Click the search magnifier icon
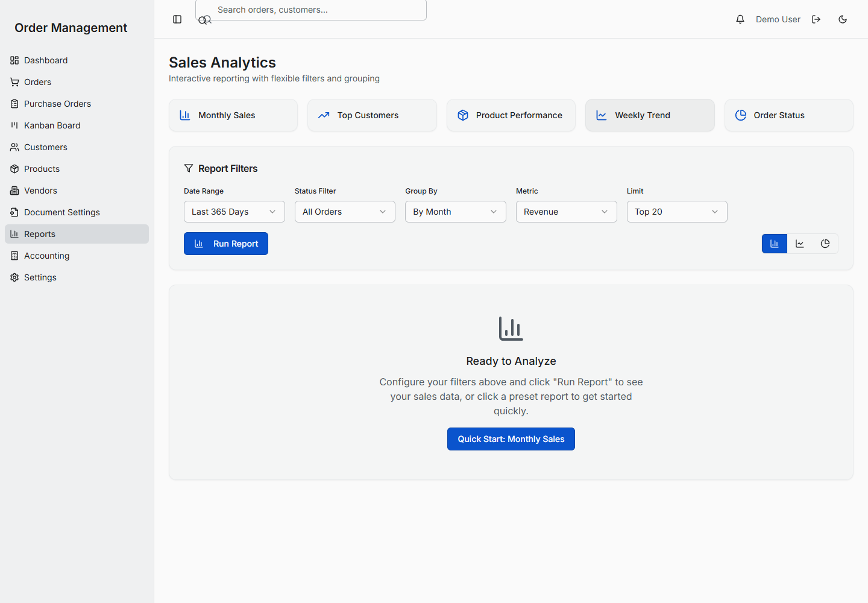Screen dimensions: 868x603 point(204,20)
